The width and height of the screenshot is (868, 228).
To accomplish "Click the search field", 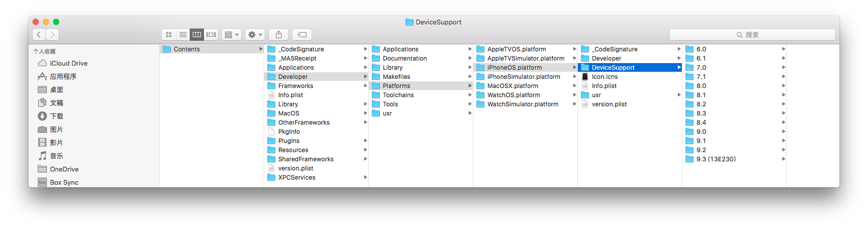I will 752,35.
